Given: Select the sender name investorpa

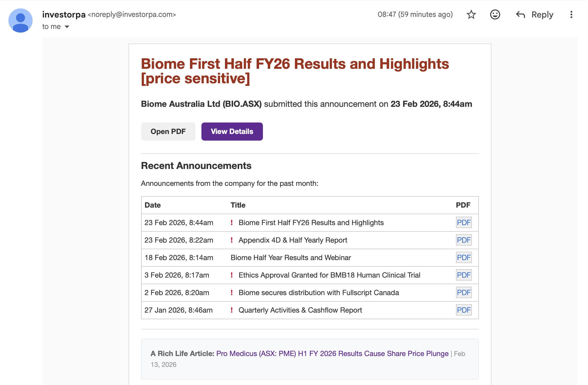Looking at the screenshot, I should [x=64, y=14].
